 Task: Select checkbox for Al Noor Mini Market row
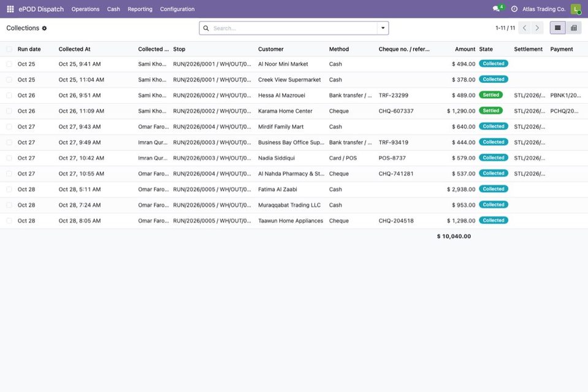9,64
